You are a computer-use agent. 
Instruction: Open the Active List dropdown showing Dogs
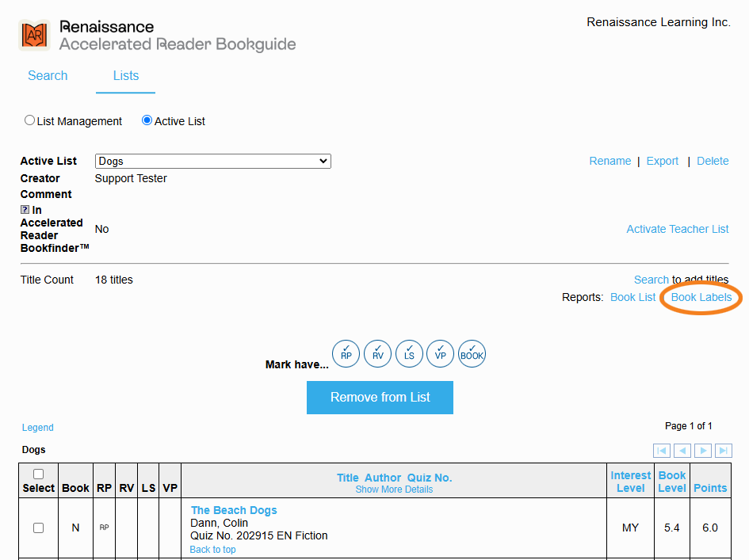point(213,162)
